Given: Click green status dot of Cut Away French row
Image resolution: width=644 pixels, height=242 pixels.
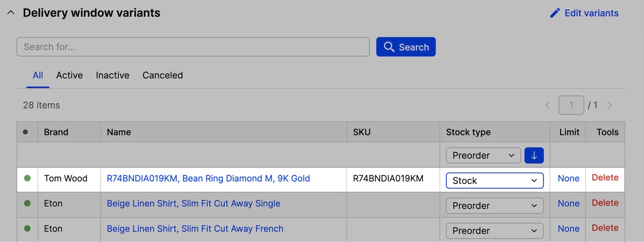Looking at the screenshot, I should click(27, 228).
